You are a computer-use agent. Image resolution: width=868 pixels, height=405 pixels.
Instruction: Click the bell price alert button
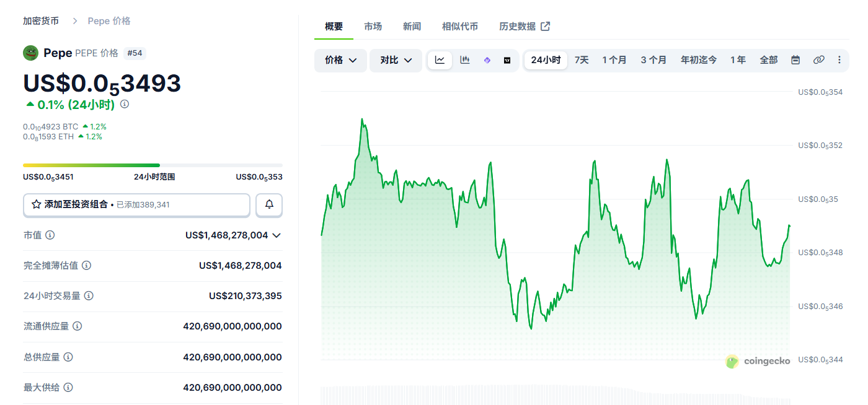269,204
